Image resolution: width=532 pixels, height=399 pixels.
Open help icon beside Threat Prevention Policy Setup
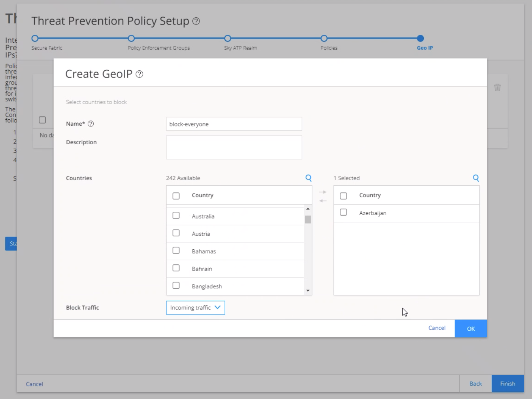pos(196,21)
